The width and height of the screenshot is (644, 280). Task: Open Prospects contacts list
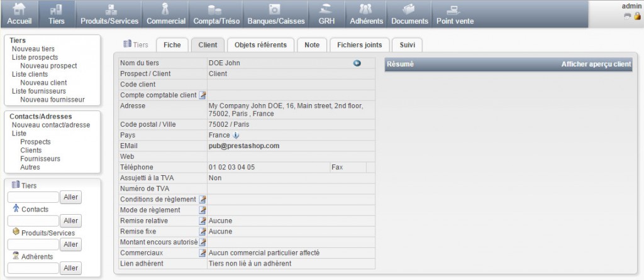point(36,142)
